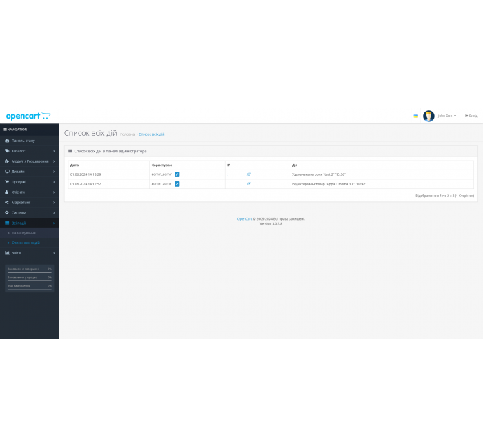Click the Version 3.0.3.8 footer text
The image size is (483, 448).
[x=271, y=224]
